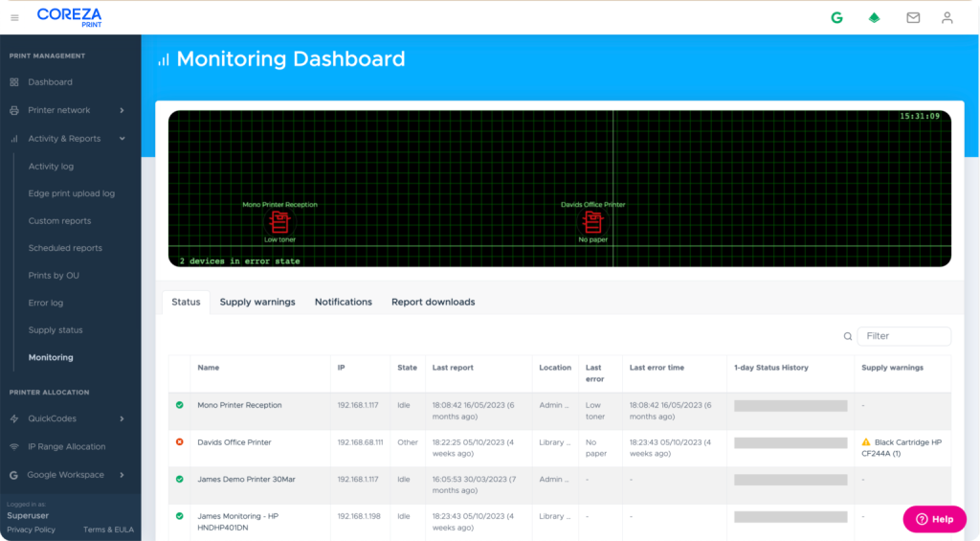This screenshot has width=980, height=541.
Task: Click the hamburger menu icon
Action: pos(14,17)
